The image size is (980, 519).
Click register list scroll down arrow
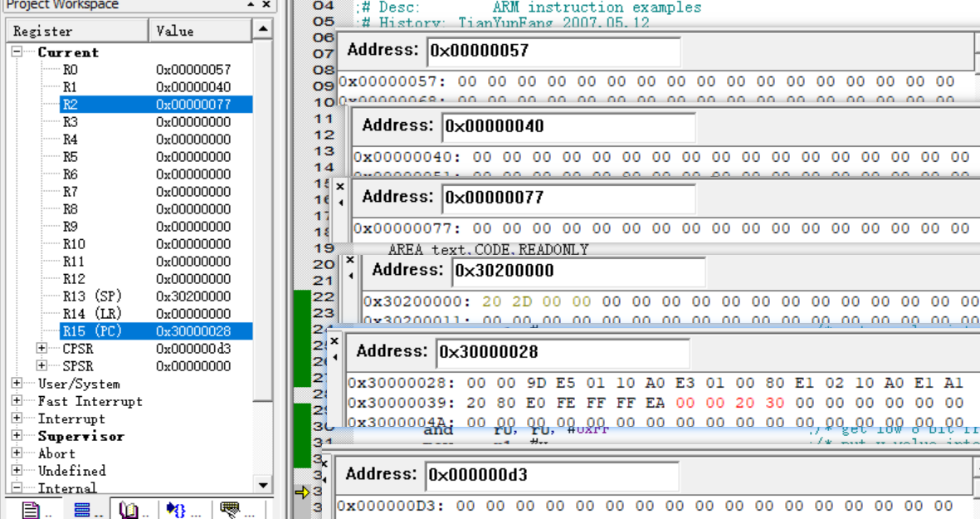click(x=263, y=485)
